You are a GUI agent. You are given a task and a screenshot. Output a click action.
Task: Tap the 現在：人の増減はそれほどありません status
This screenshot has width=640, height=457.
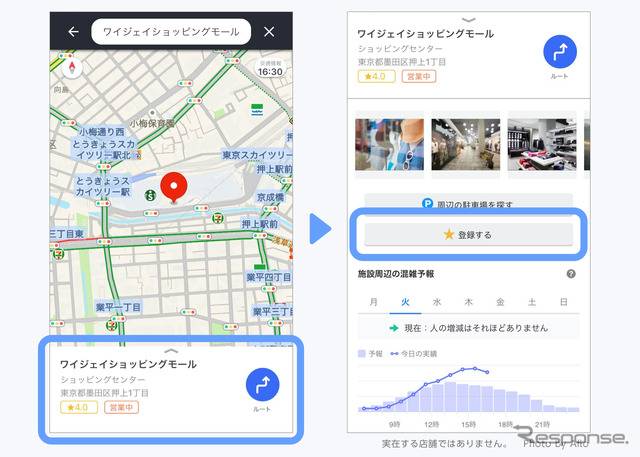(x=469, y=328)
